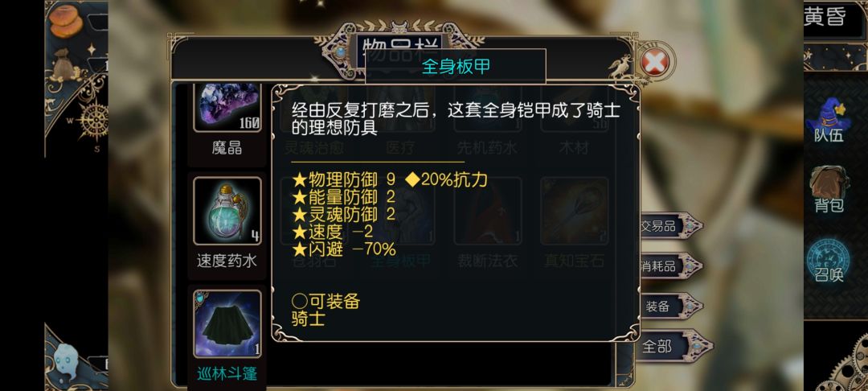Open the 背包 backpack icon
Image resolution: width=868 pixels, height=391 pixels.
[x=829, y=189]
